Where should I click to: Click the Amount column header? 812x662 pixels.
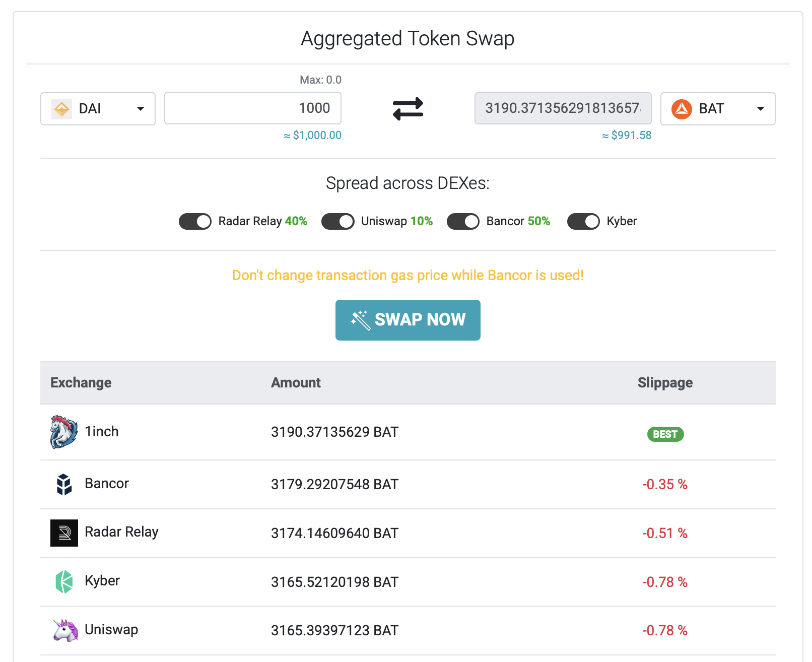coord(296,383)
